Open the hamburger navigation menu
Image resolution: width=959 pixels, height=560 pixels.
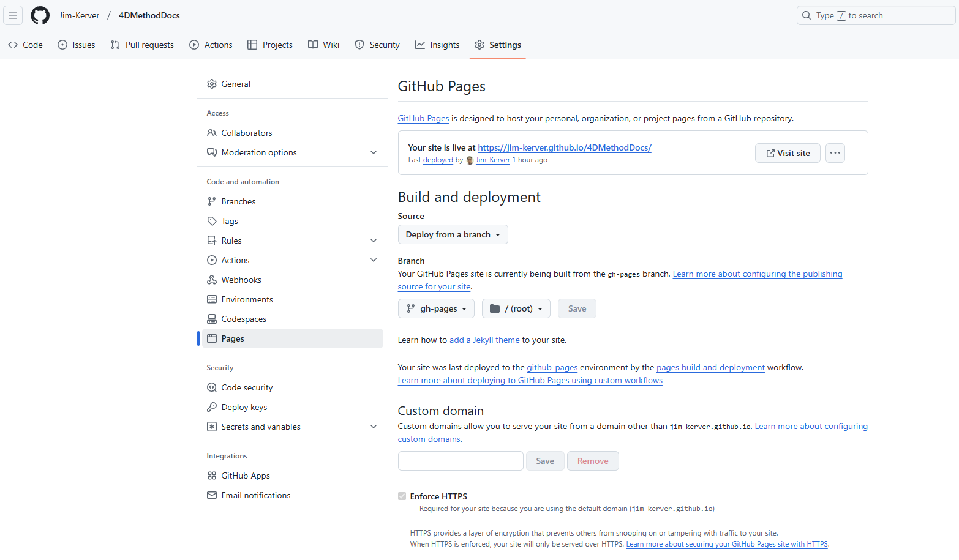point(13,15)
